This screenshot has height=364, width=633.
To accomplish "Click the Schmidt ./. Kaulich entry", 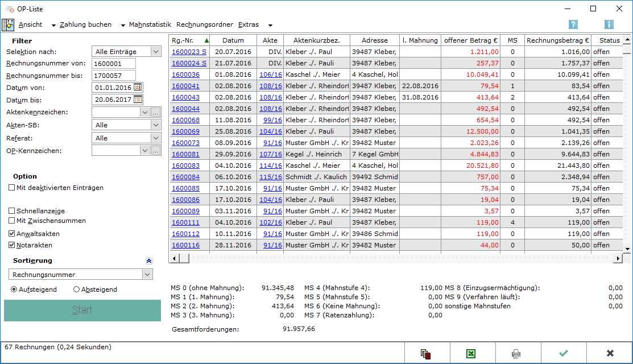I will [x=316, y=177].
